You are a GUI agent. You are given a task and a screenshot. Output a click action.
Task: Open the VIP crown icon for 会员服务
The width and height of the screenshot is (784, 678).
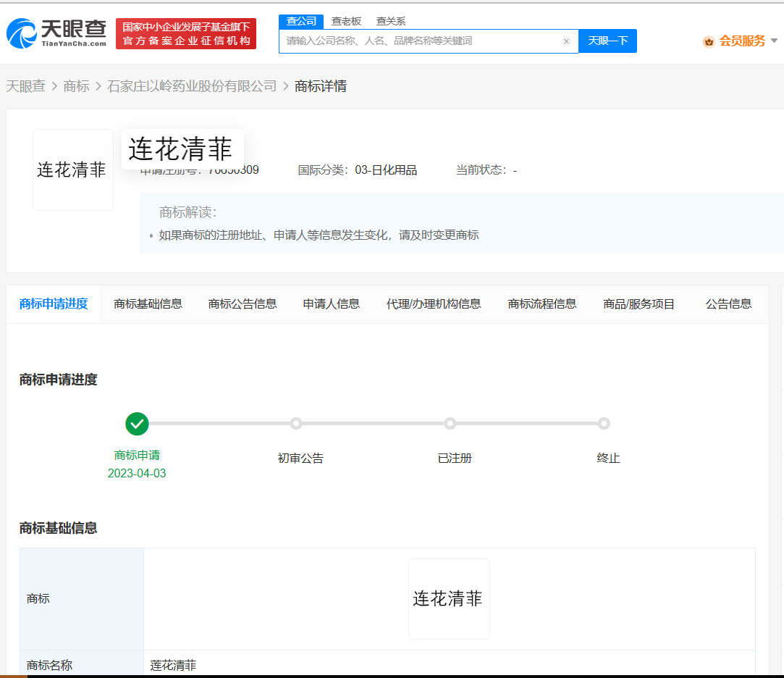coord(709,41)
